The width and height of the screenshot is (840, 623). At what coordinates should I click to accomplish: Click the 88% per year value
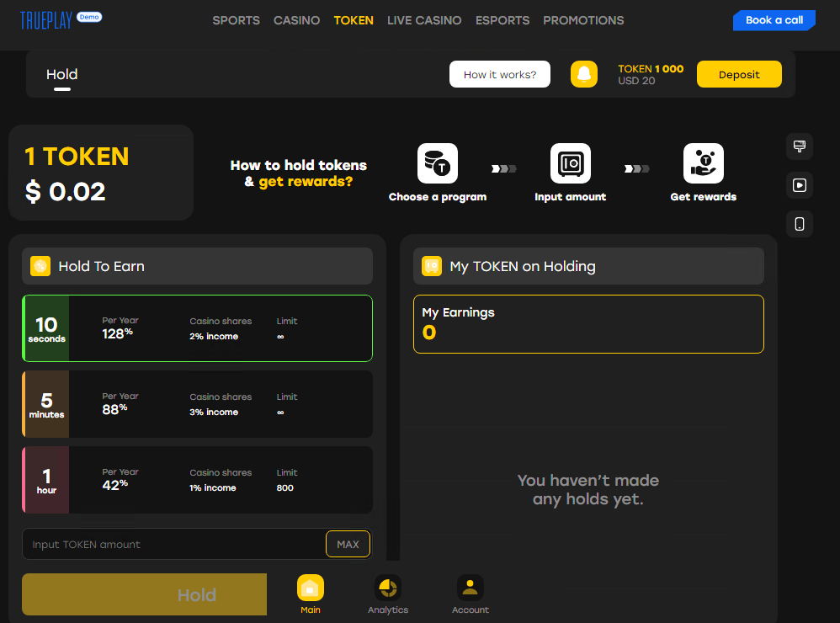(x=114, y=409)
